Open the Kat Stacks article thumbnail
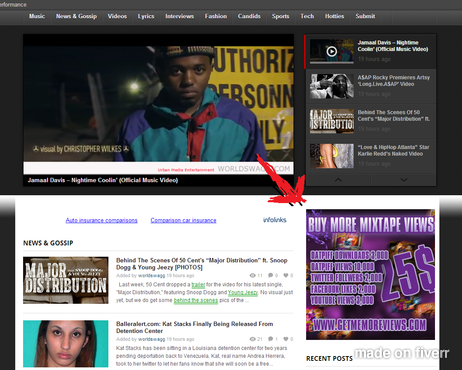The image size is (462, 370). (66, 344)
